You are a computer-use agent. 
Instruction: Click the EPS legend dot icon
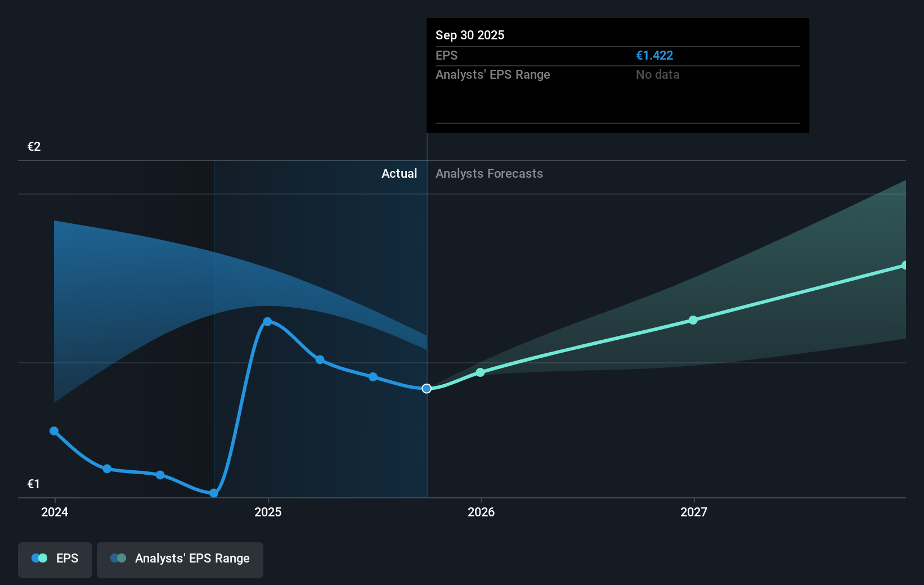tap(38, 558)
